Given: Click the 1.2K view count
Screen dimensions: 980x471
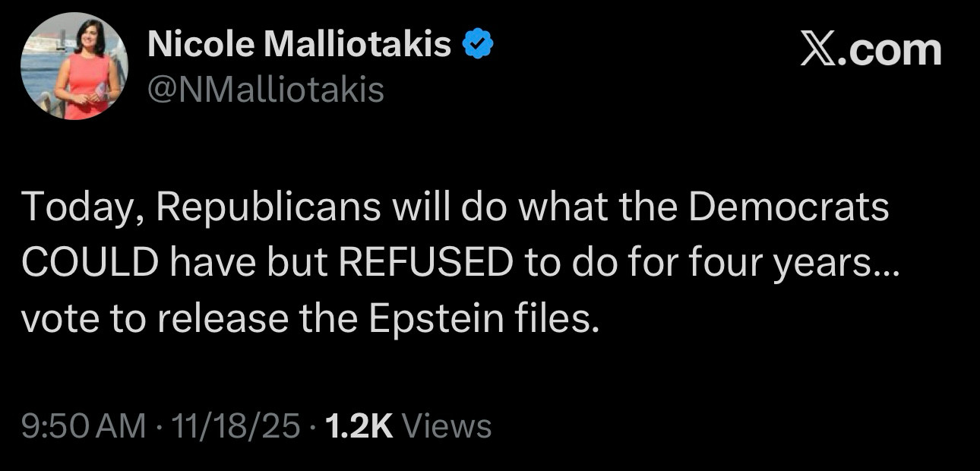Looking at the screenshot, I should point(359,426).
